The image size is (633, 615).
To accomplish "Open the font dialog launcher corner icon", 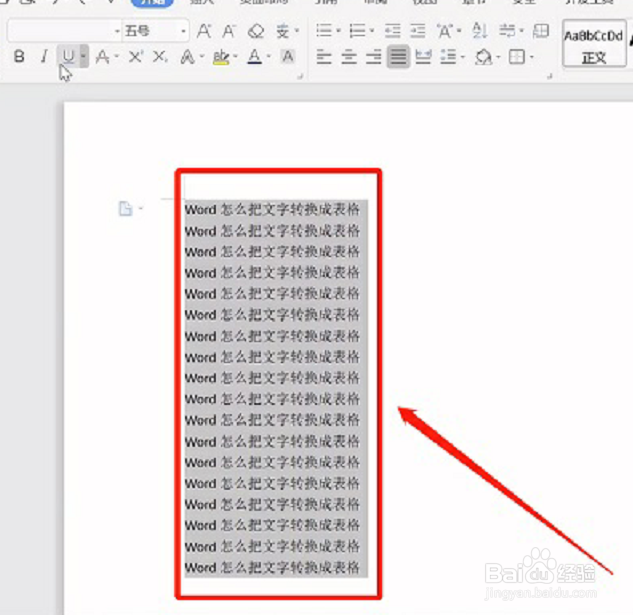I will pyautogui.click(x=300, y=76).
